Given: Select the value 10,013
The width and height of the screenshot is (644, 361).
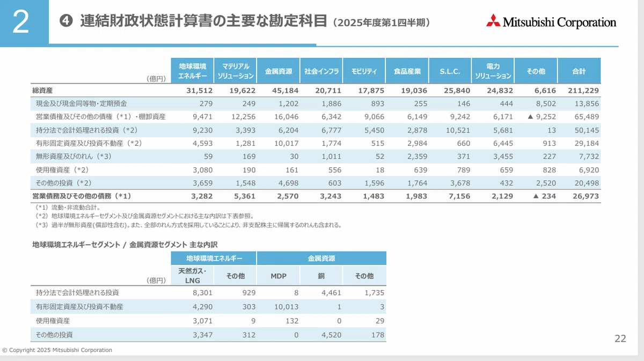Looking at the screenshot, I should point(286,307).
